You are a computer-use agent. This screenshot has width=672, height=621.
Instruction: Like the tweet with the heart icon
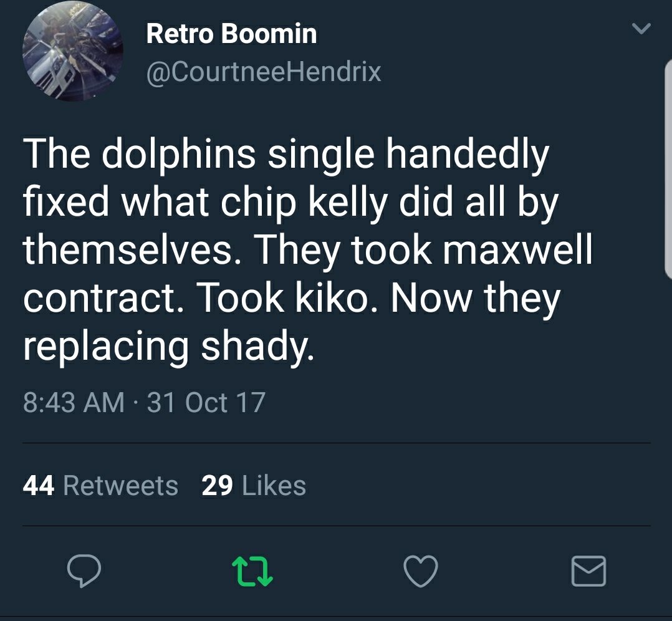click(421, 570)
